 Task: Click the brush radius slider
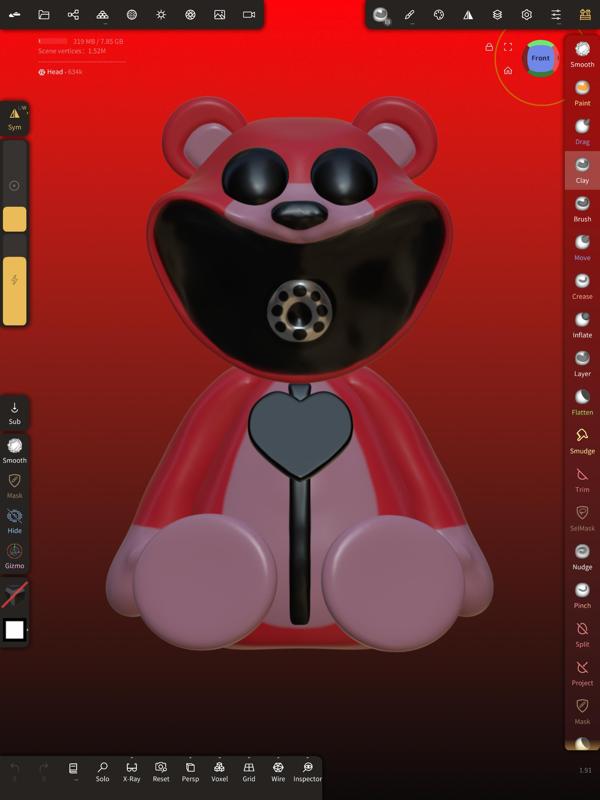click(x=14, y=186)
